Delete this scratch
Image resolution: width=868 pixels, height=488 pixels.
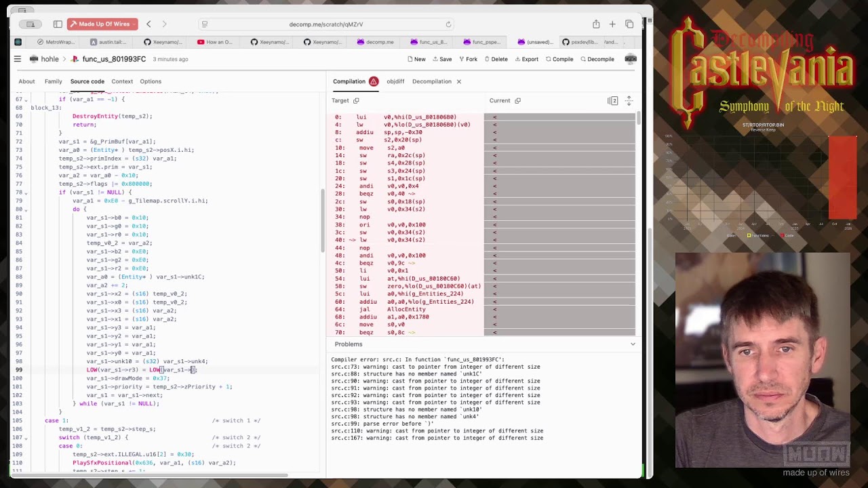click(x=496, y=59)
